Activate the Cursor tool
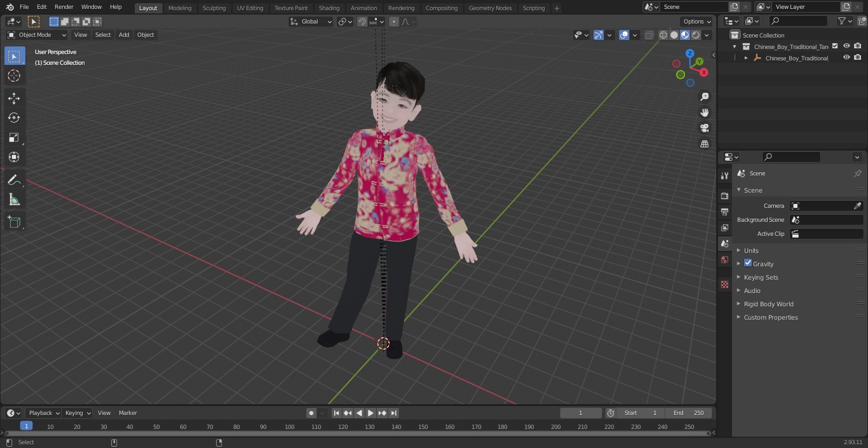This screenshot has width=868, height=448. (x=14, y=76)
